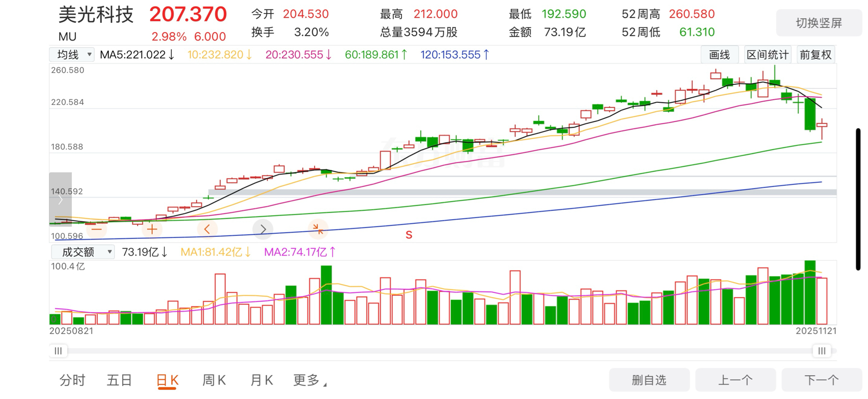Click the shrink arrows icon on chart
Viewport: 868px width, 399px height.
318,229
